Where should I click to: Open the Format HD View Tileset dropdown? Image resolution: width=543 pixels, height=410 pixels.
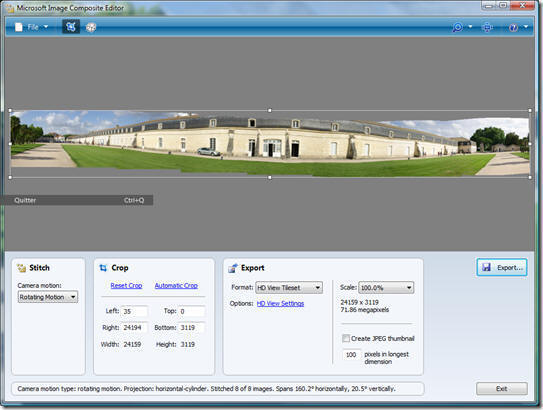pyautogui.click(x=289, y=287)
